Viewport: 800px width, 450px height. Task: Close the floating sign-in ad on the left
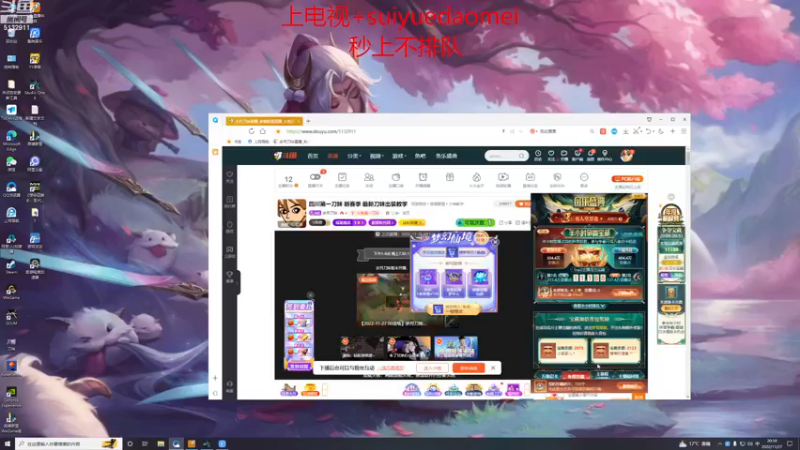[310, 295]
